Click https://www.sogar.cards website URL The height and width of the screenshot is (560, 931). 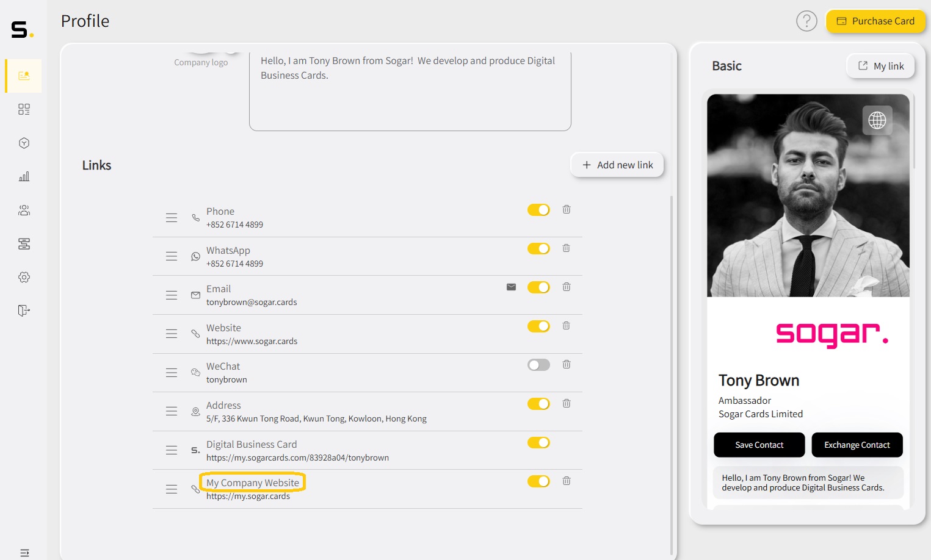pyautogui.click(x=252, y=341)
